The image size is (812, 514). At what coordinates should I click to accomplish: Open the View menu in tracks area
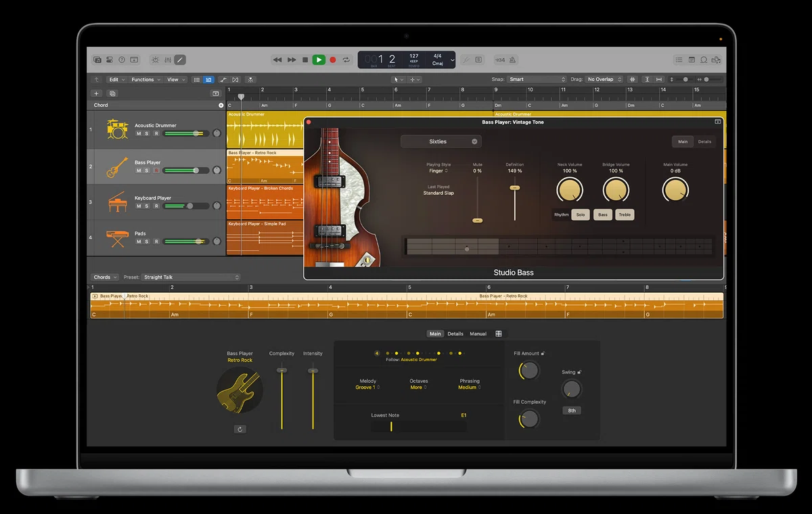point(175,79)
